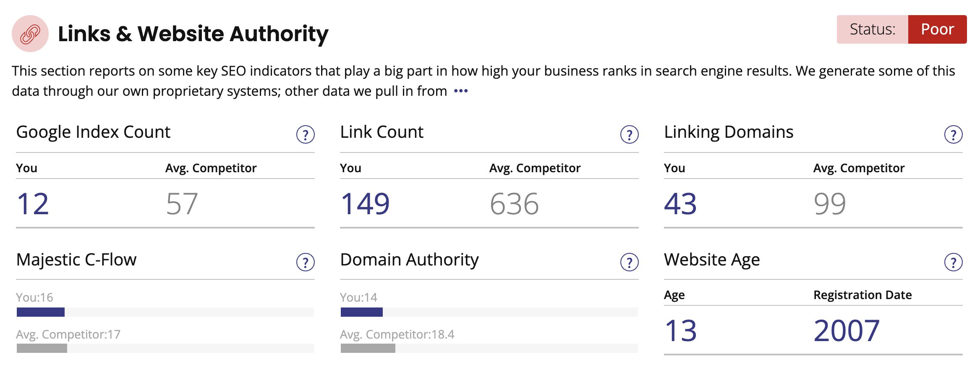This screenshot has height=381, width=980.
Task: Select your Link Count value 149
Action: pyautogui.click(x=365, y=204)
